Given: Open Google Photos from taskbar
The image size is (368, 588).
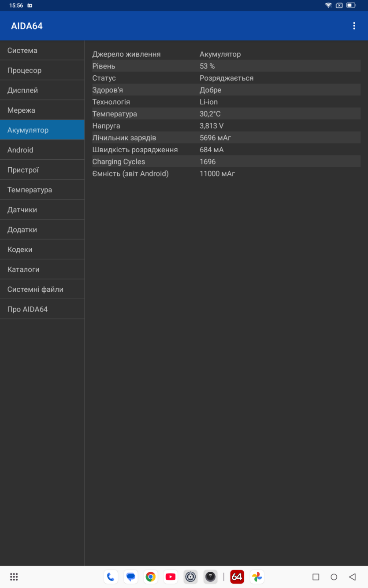Looking at the screenshot, I should pyautogui.click(x=257, y=577).
